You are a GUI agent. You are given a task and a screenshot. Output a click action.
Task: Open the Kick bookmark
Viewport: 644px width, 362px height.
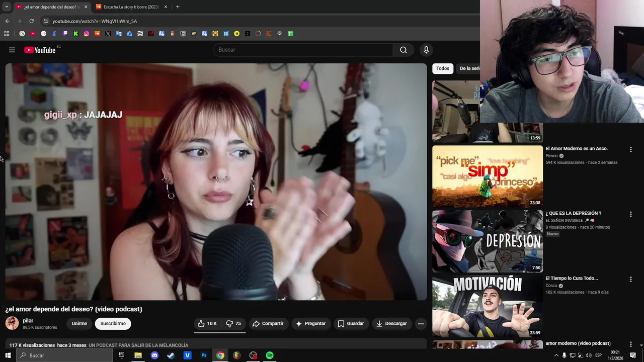point(75,34)
